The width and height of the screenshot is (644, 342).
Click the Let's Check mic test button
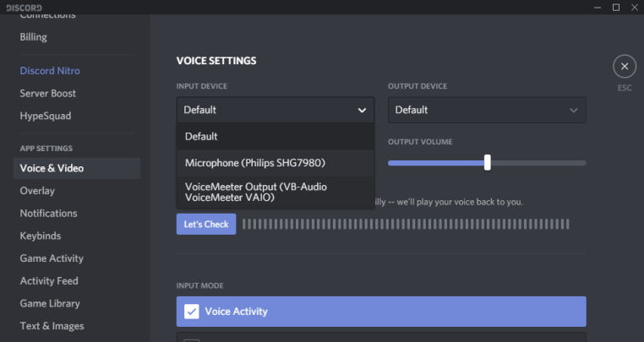206,224
